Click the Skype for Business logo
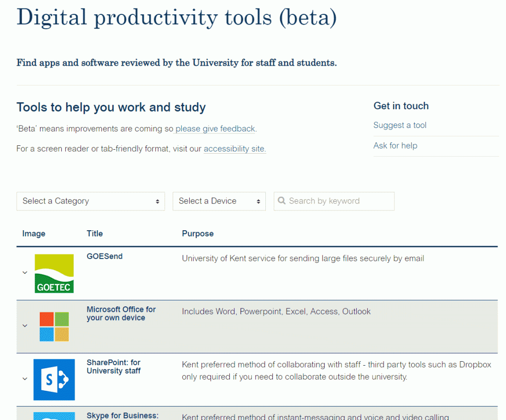The height and width of the screenshot is (420, 506). pyautogui.click(x=54, y=415)
